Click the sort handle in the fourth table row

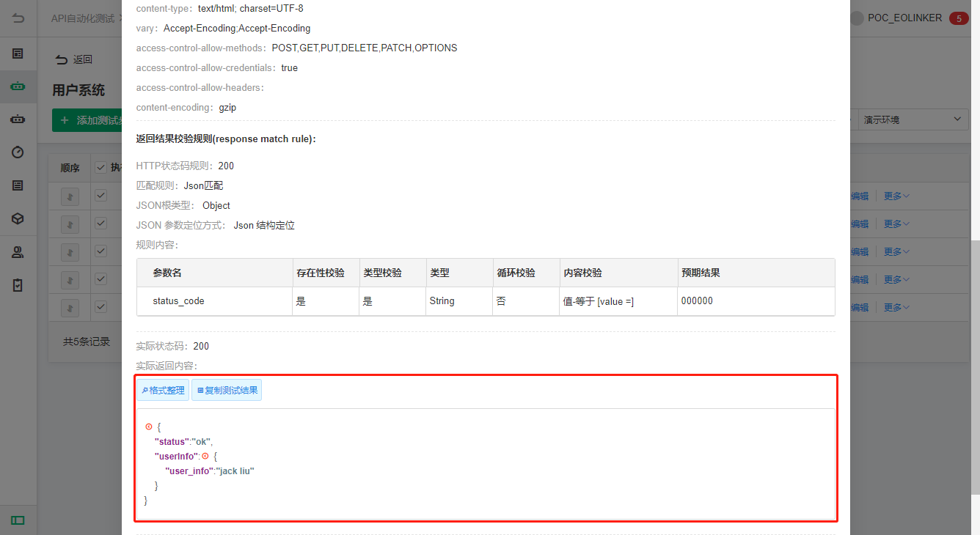tap(70, 279)
